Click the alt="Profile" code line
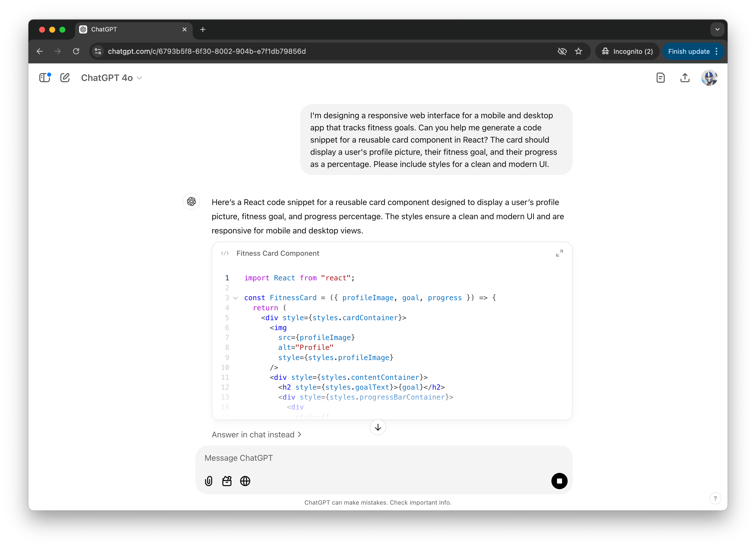Viewport: 756px width, 548px height. (306, 348)
